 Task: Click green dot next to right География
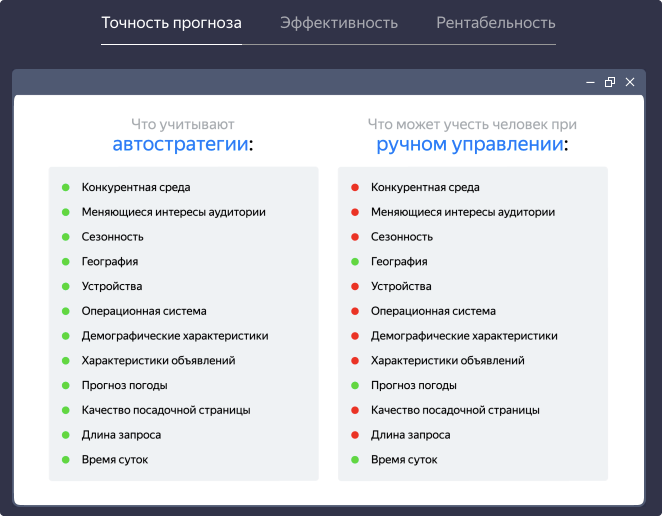(354, 262)
